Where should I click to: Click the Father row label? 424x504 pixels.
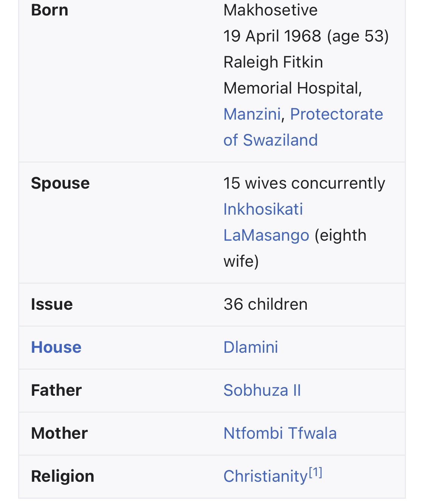56,390
